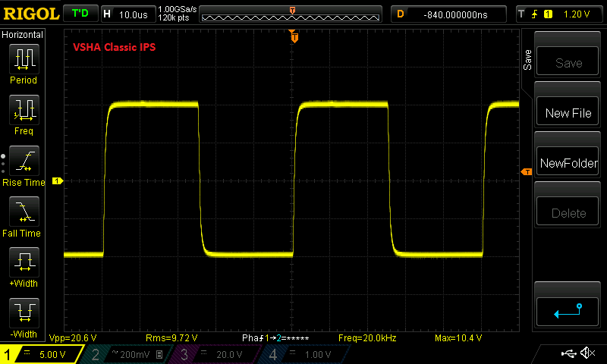
Task: Click the Vpp=20.6 V measurement
Action: point(73,338)
